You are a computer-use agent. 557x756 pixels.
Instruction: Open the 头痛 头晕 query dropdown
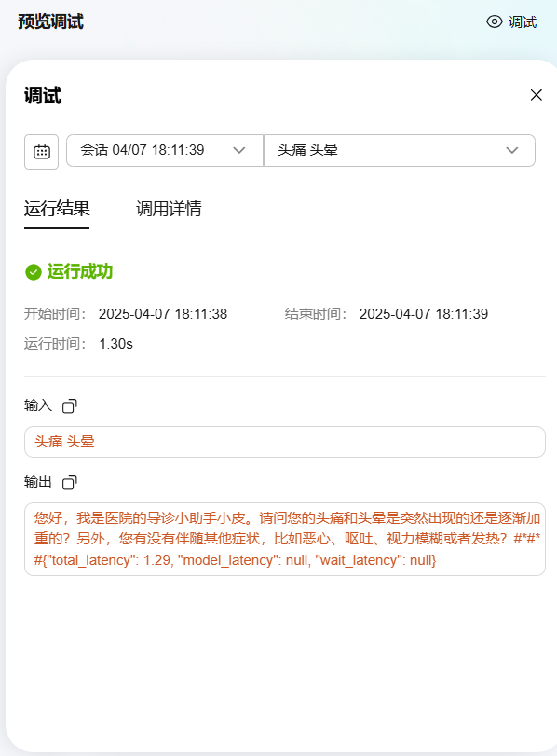click(400, 150)
